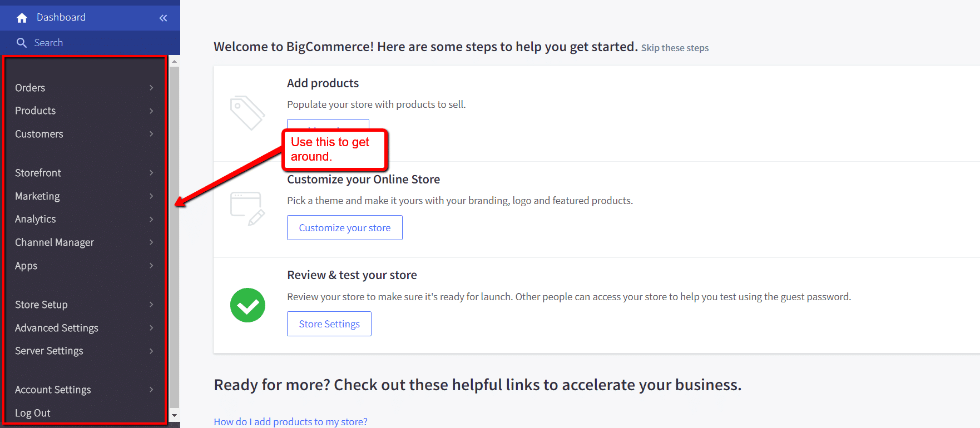
Task: Click the Customize your store button
Action: (x=344, y=228)
